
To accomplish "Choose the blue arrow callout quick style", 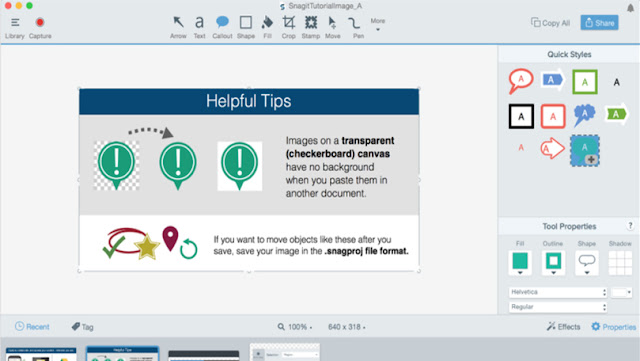I will 553,80.
